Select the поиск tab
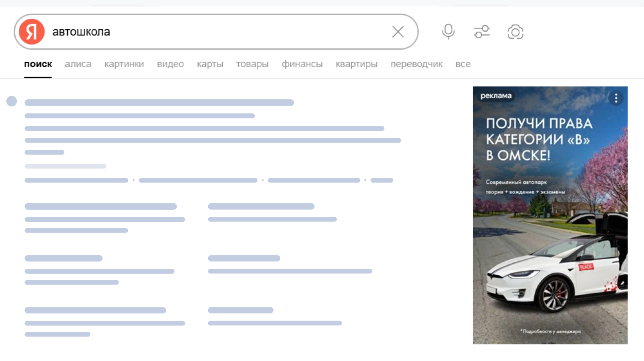 pos(38,64)
